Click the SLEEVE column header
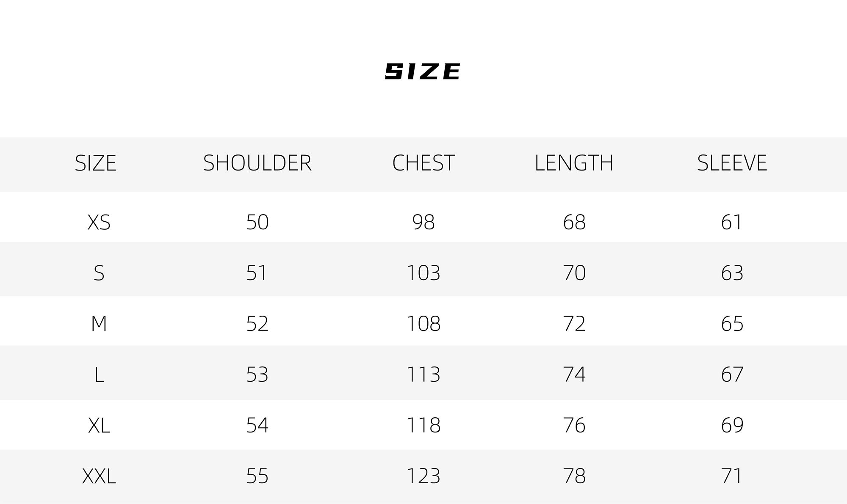 click(x=732, y=163)
